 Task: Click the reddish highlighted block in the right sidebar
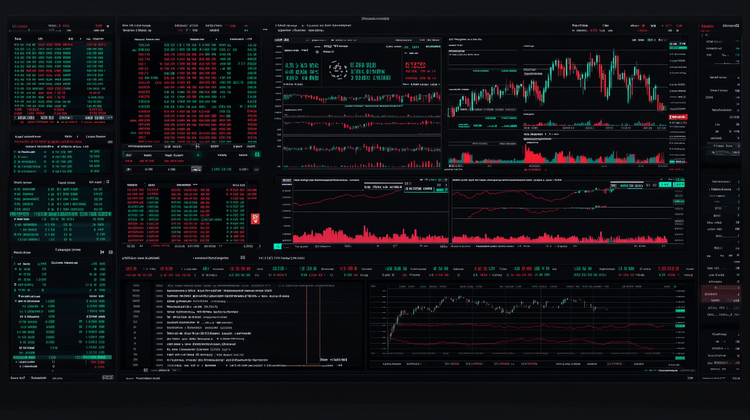721,294
